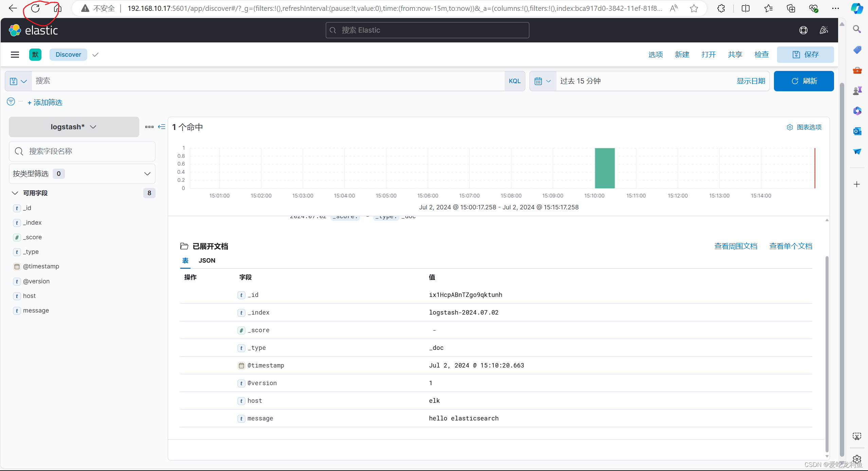Click the value hello elasticsearch

click(464, 418)
